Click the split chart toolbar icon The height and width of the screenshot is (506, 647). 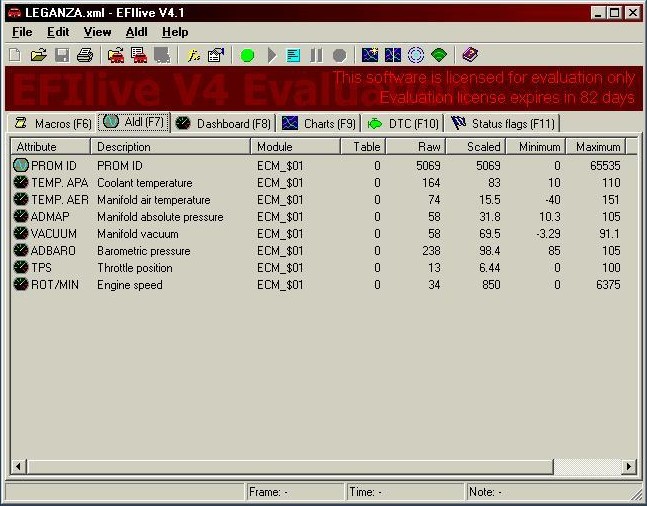393,55
